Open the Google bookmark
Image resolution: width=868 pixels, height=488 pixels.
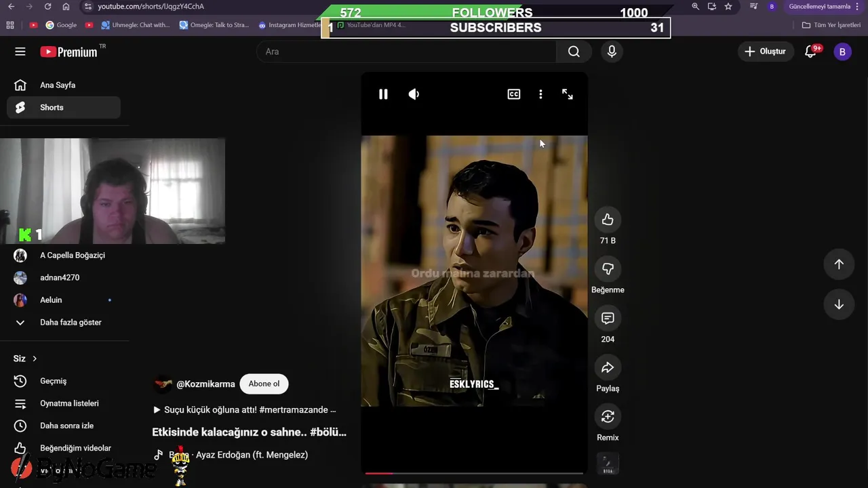(61, 25)
